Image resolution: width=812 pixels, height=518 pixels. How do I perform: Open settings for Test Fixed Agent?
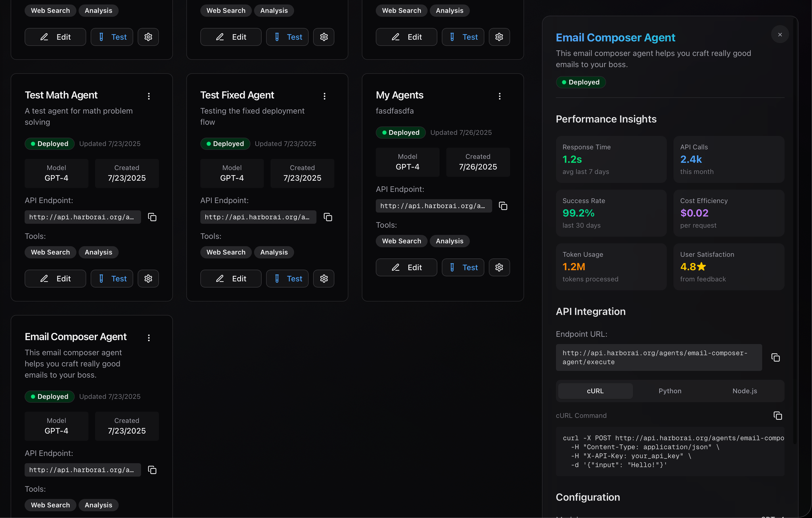(324, 278)
